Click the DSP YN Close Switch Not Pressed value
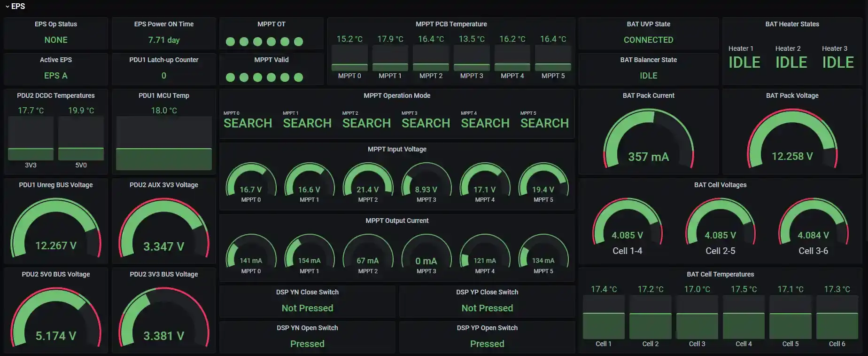The height and width of the screenshot is (356, 868). click(x=307, y=308)
